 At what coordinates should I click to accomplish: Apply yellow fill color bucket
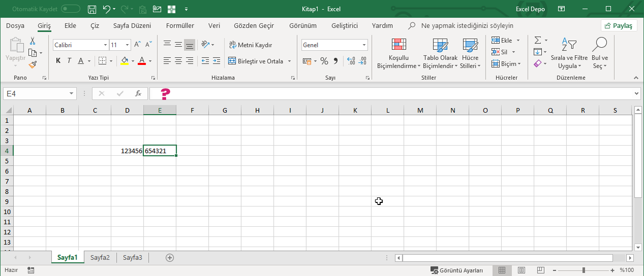[125, 61]
